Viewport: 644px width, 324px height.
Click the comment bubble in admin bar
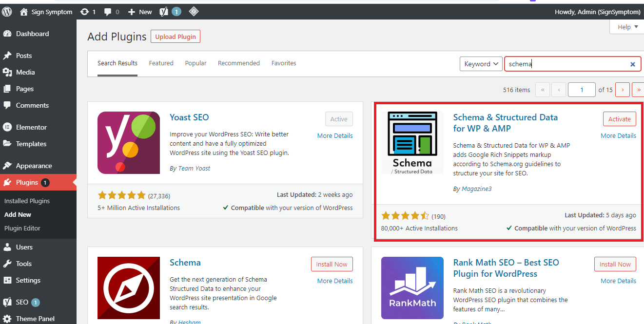(108, 12)
